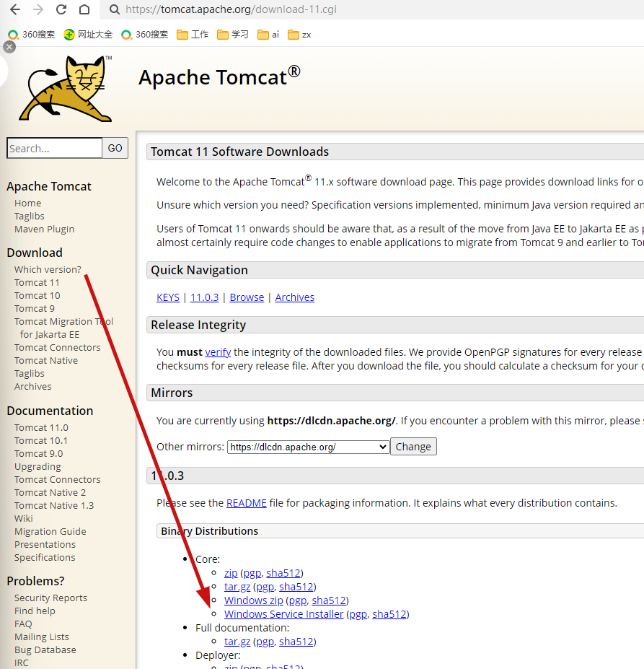Download the Core zip distribution
The image size is (644, 669).
tap(231, 573)
